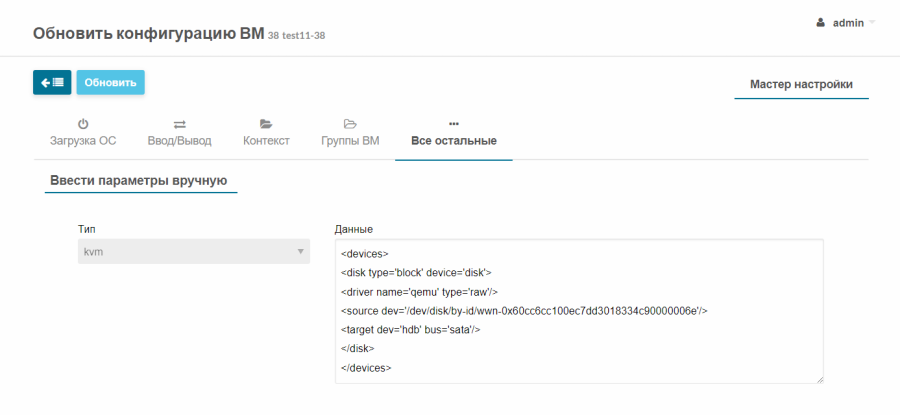The width and height of the screenshot is (900, 415).
Task: Click the resize grip on the Данные textarea
Action: point(819,379)
